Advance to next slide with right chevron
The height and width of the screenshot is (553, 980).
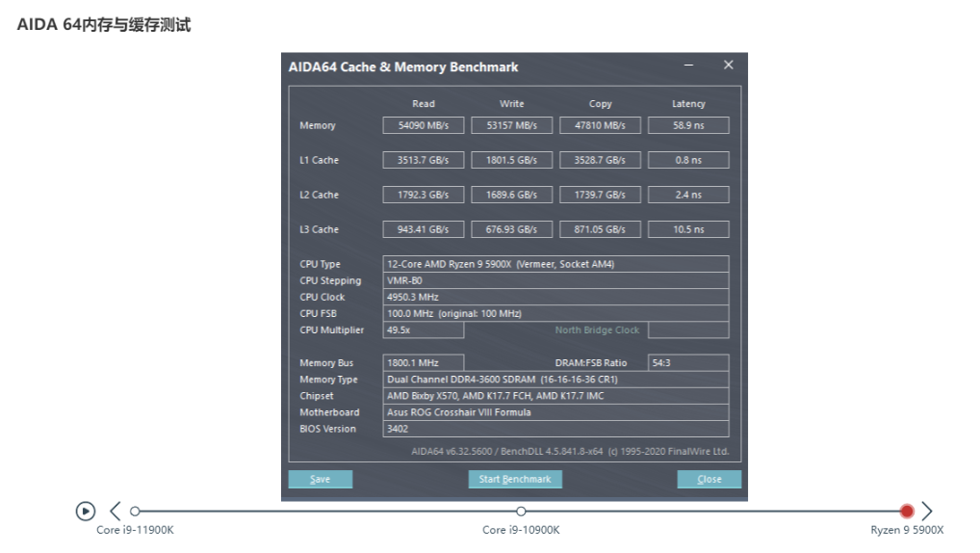(x=927, y=511)
